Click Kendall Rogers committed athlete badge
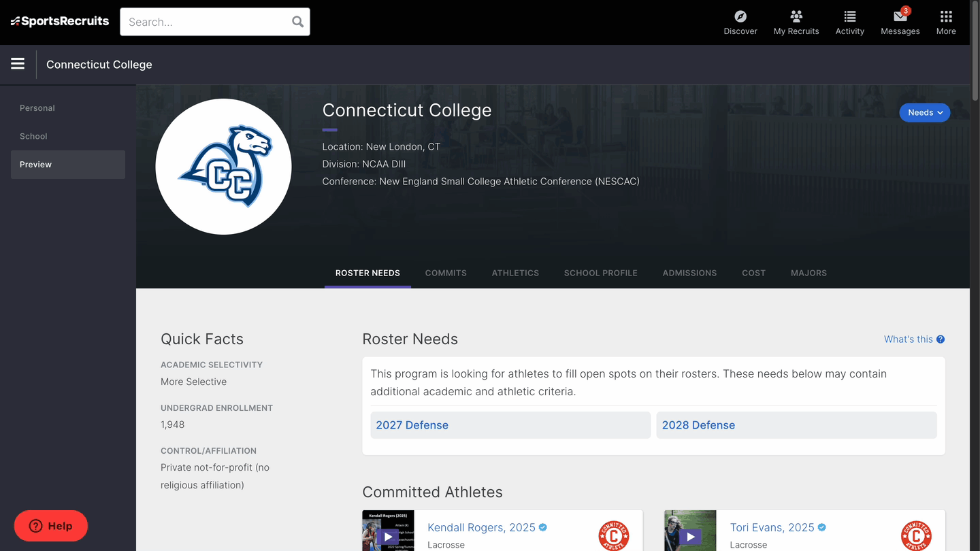 (614, 536)
